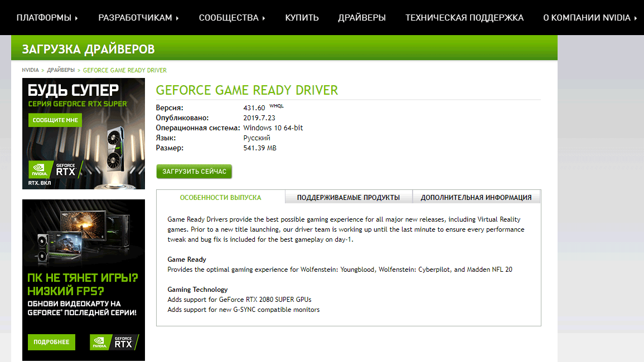Click the БУДЬ СУПЕР banner headline
Screen dimensions: 644x362
[x=73, y=90]
